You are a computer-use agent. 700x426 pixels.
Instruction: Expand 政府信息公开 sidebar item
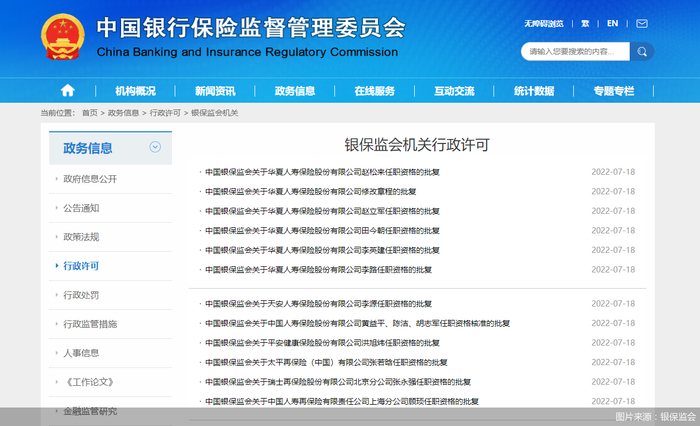90,179
